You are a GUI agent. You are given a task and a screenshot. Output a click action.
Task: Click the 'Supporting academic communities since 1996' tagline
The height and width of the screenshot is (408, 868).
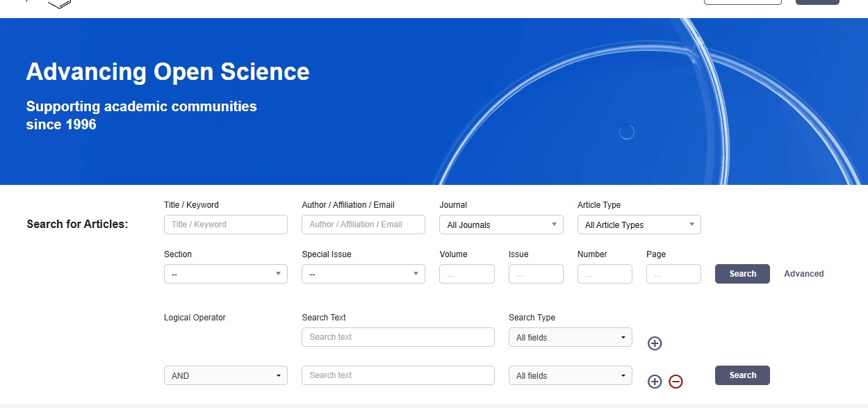[x=142, y=115]
